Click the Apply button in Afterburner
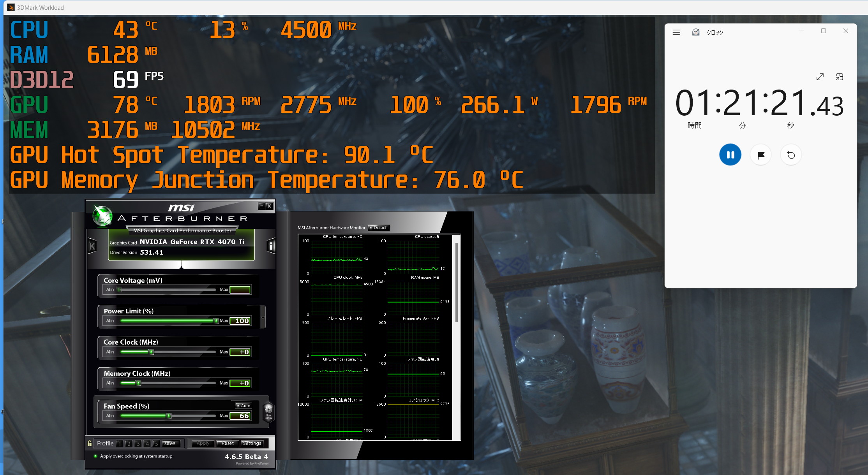 point(203,443)
